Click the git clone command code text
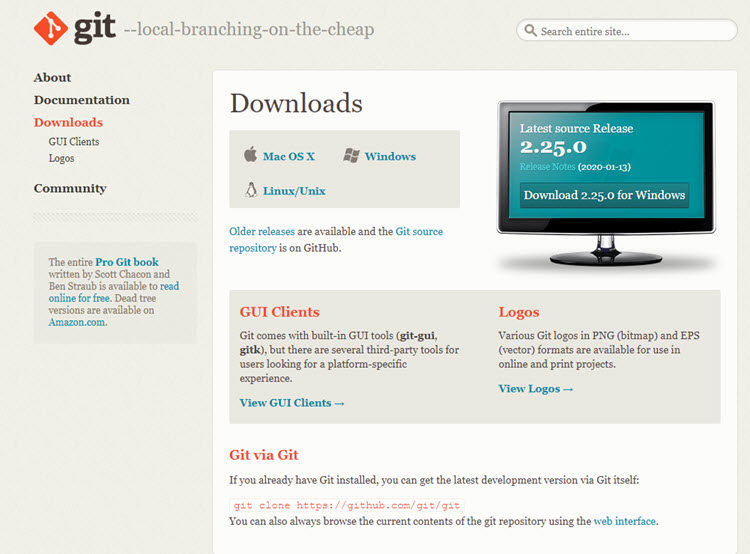Screen dimensions: 750x554 coord(347,505)
